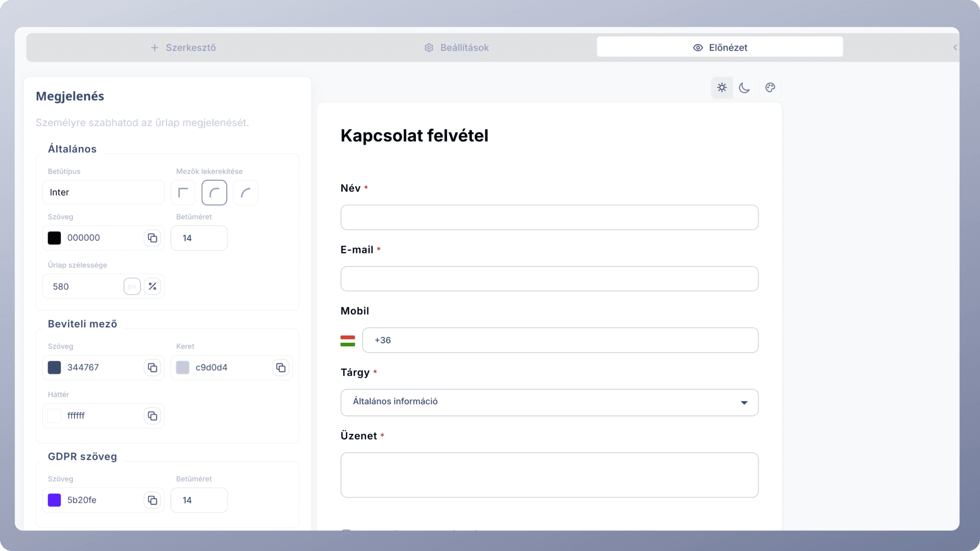Click the Általános section heading
Image resolution: width=980 pixels, height=551 pixels.
[72, 149]
